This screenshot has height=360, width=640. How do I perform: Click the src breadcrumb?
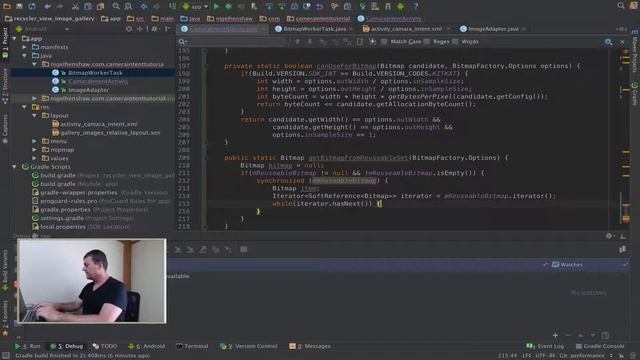point(136,18)
